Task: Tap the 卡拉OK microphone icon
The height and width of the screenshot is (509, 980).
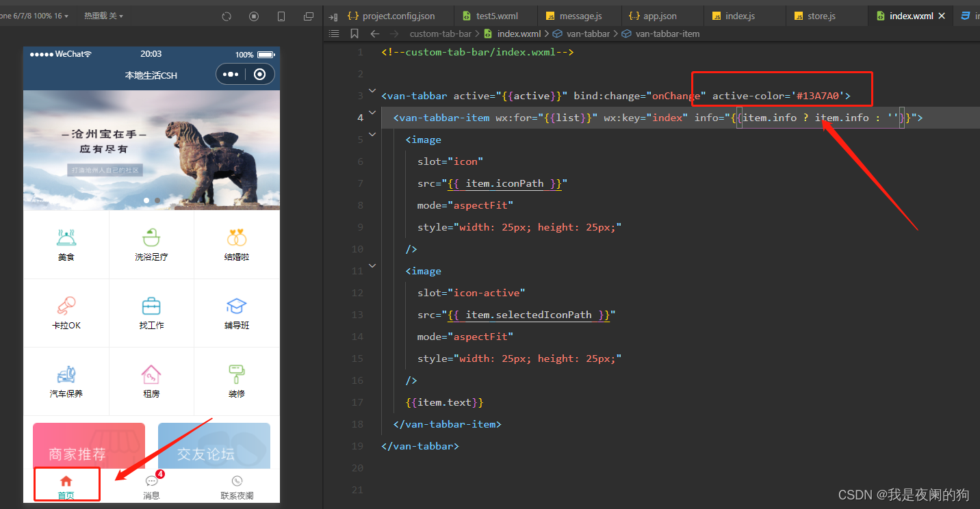Action: pos(66,305)
